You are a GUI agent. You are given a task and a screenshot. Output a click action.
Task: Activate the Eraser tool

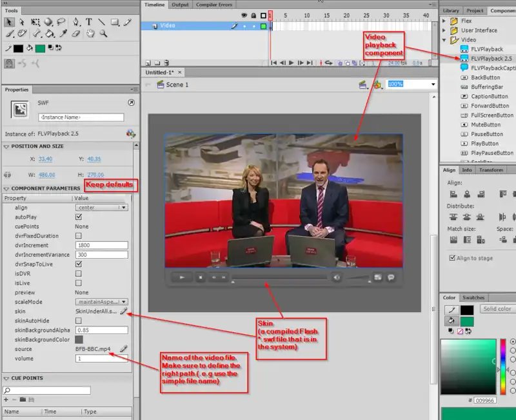75,34
